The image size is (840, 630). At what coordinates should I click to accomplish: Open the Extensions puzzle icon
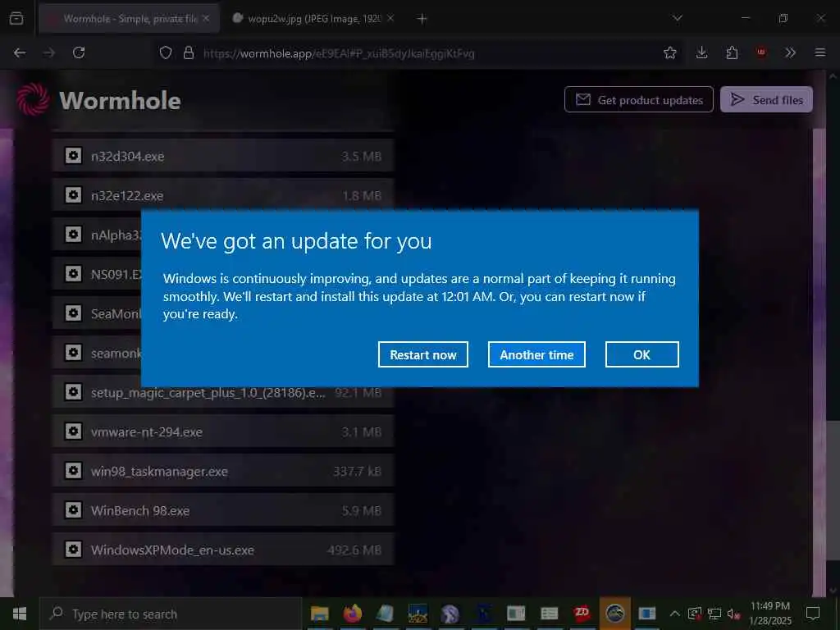coord(732,52)
